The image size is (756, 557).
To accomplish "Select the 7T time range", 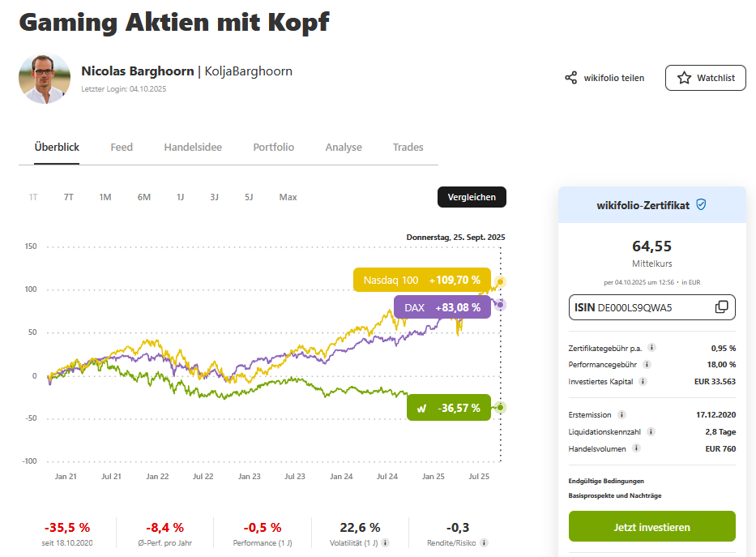I will click(x=68, y=197).
